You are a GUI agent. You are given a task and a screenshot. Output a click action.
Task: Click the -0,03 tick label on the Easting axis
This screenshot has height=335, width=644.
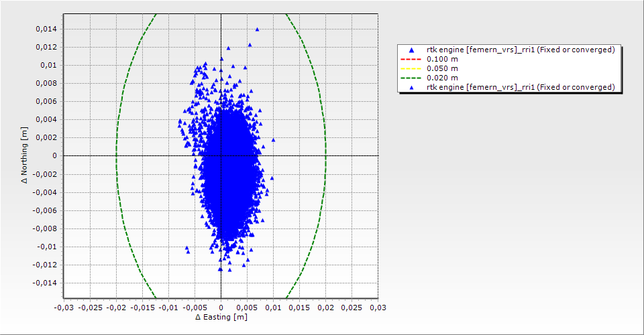64,307
